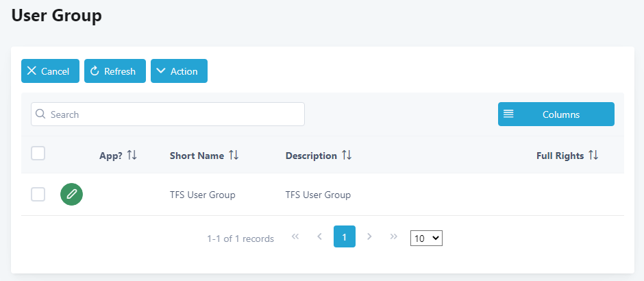Go to next page chevron

(369, 236)
